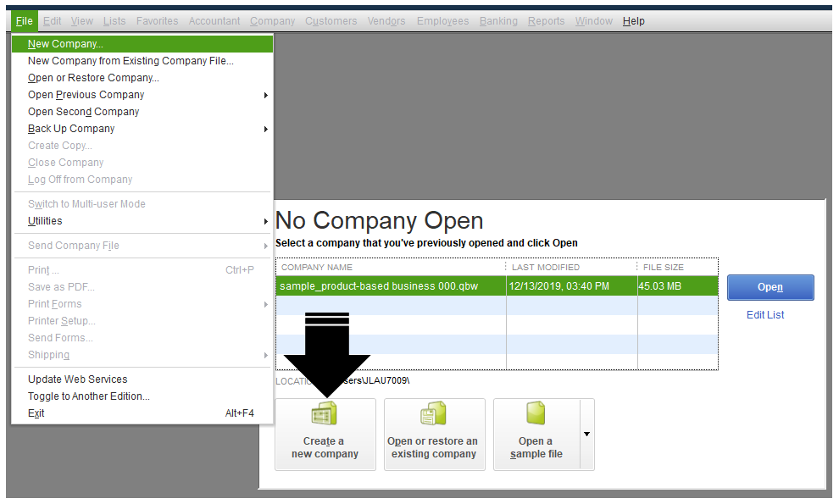Expand Send Company File submenu arrow
The height and width of the screenshot is (504, 839).
tap(266, 246)
